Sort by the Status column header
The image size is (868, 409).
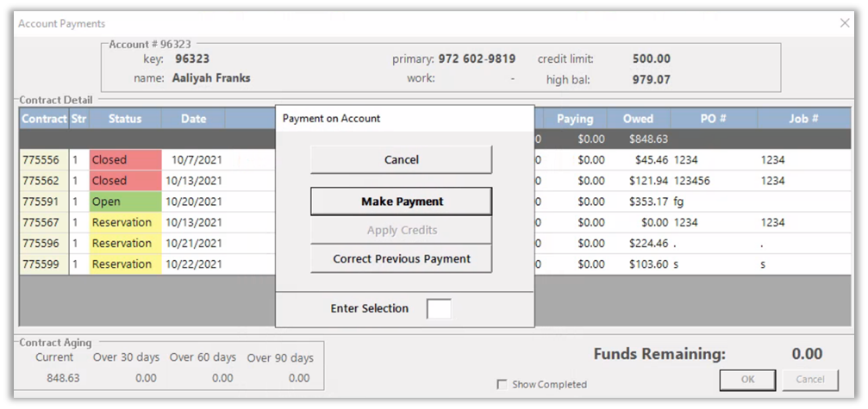(x=125, y=119)
